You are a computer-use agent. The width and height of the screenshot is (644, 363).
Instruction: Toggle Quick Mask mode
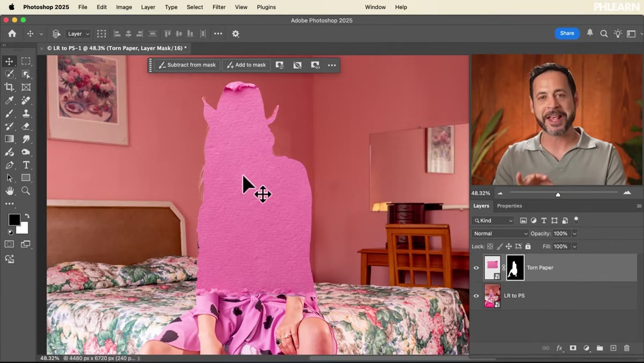click(x=9, y=244)
